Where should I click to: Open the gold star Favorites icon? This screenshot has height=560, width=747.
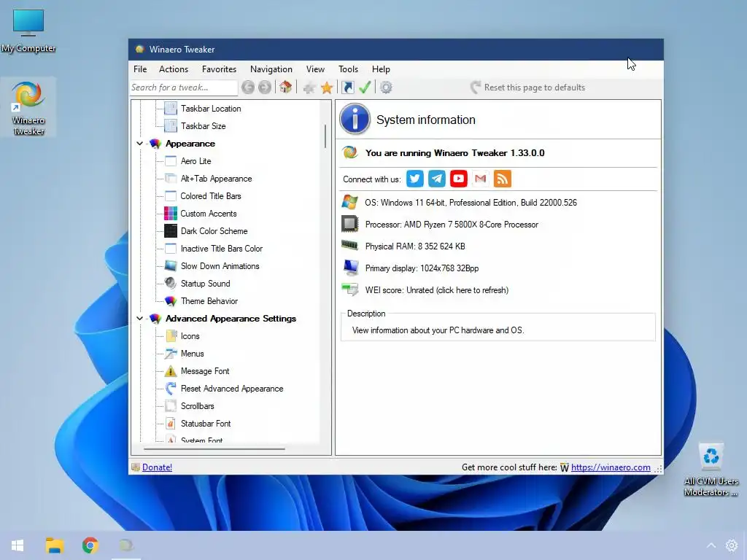(x=327, y=87)
